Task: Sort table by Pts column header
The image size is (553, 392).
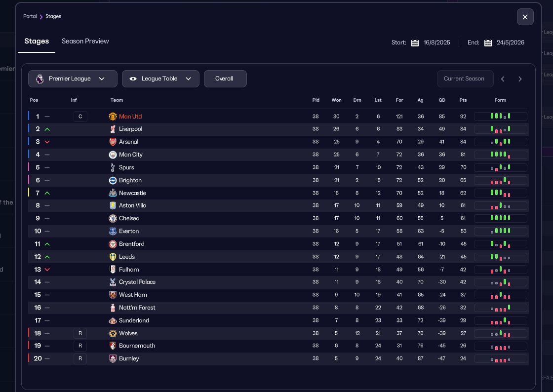Action: click(x=463, y=100)
